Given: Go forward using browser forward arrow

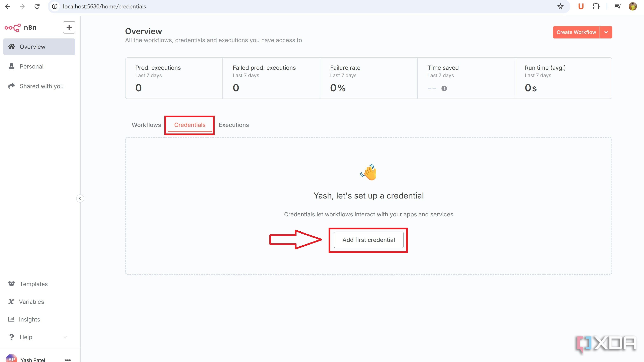Looking at the screenshot, I should tap(22, 6).
